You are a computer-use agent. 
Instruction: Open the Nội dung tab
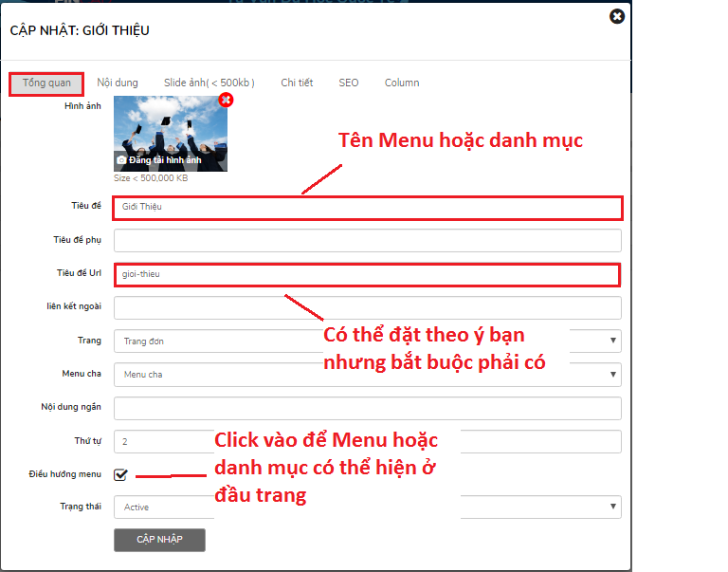[118, 83]
